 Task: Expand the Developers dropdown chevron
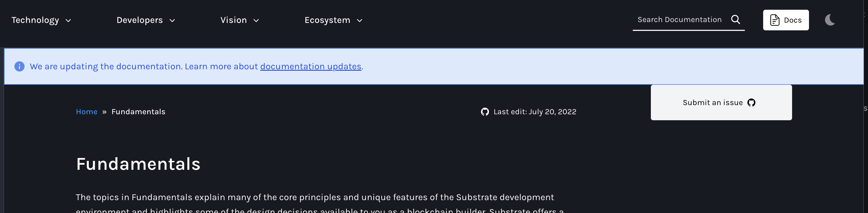click(x=172, y=21)
